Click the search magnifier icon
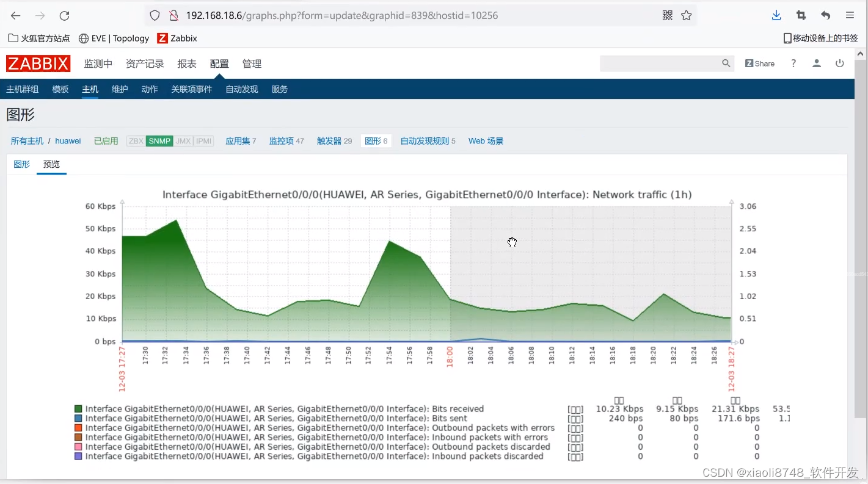This screenshot has height=484, width=868. point(726,63)
